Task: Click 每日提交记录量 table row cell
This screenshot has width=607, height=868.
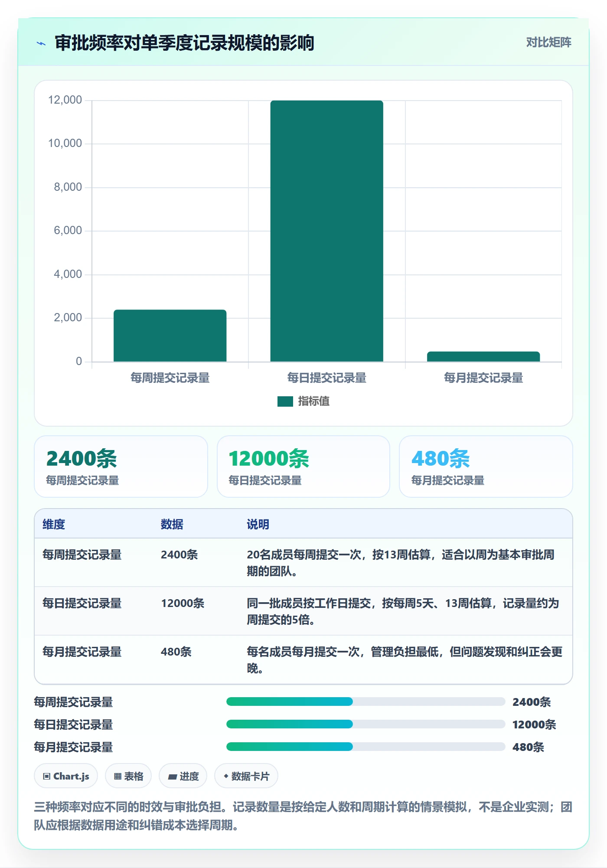Action: tap(82, 603)
